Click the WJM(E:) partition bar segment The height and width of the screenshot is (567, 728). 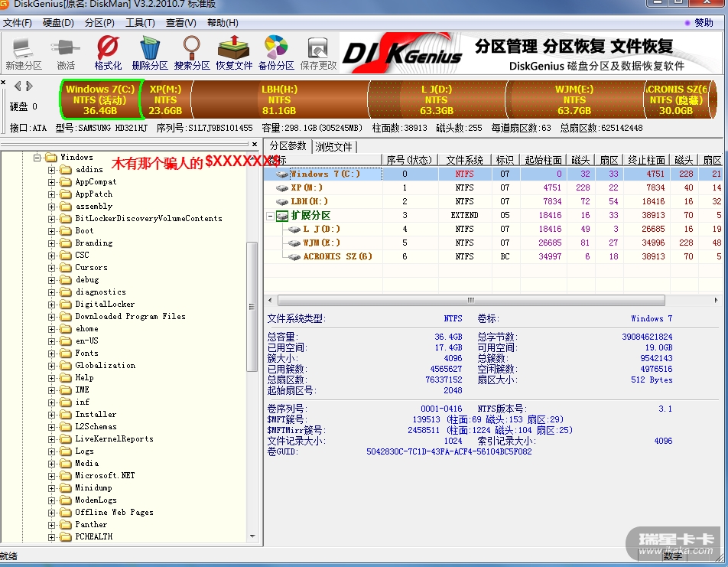point(574,99)
